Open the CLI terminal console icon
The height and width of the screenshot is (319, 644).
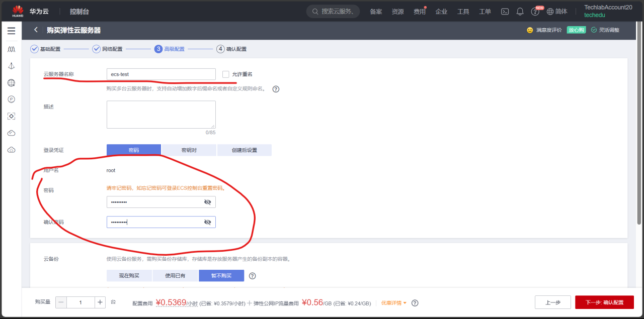[505, 11]
